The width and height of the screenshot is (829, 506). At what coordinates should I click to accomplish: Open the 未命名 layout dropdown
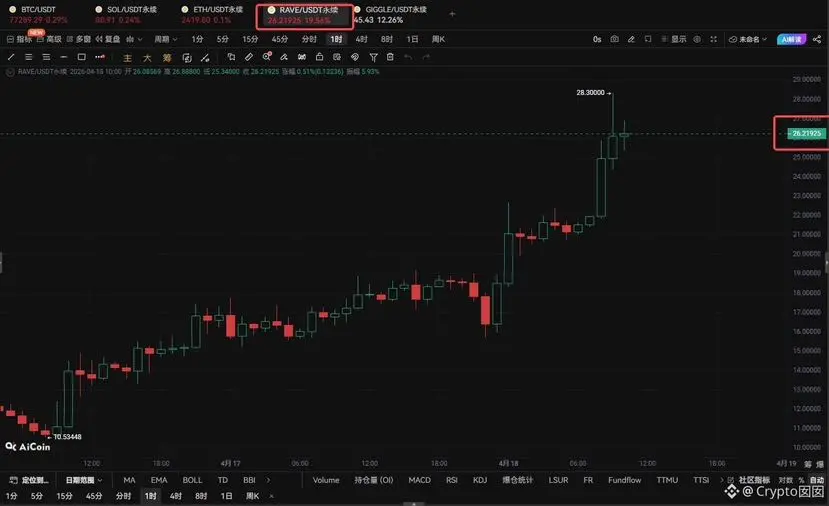tap(748, 39)
